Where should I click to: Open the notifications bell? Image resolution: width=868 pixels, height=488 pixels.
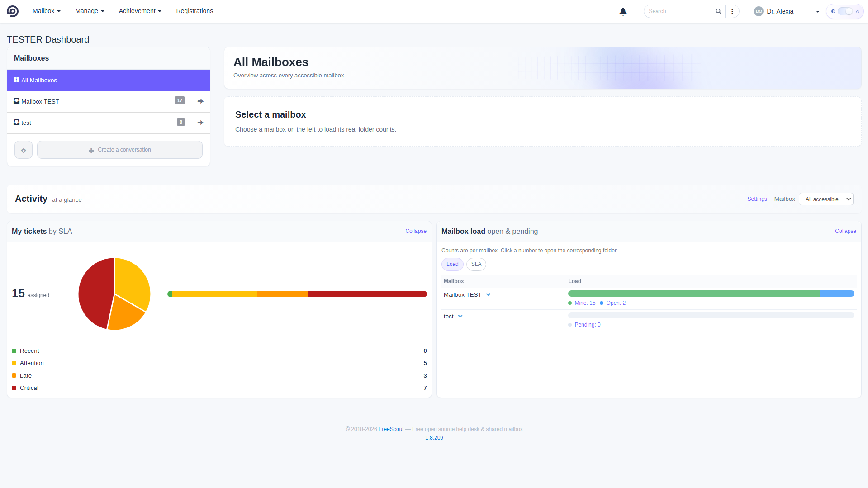coord(623,11)
